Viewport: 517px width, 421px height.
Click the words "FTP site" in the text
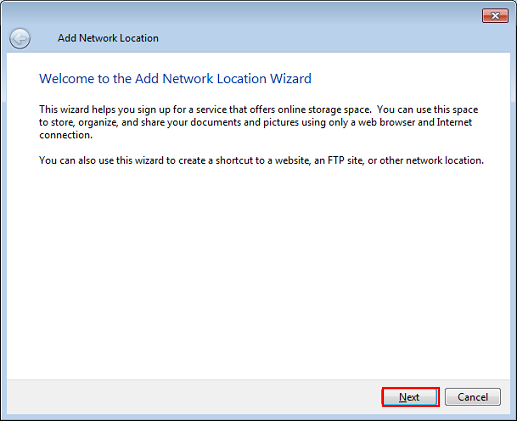tap(345, 160)
